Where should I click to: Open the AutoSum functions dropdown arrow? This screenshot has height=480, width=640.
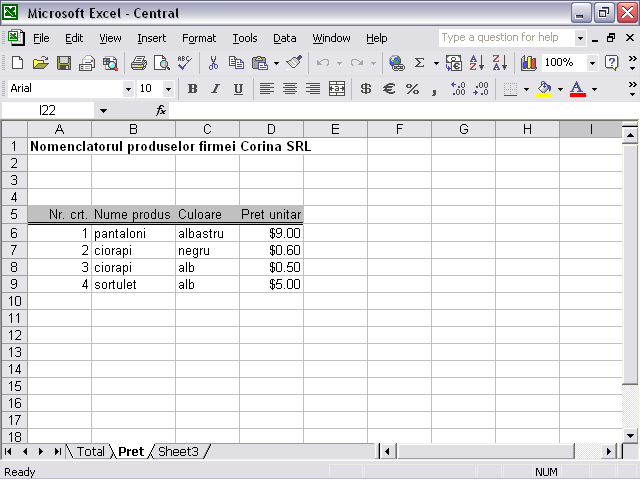[x=436, y=63]
